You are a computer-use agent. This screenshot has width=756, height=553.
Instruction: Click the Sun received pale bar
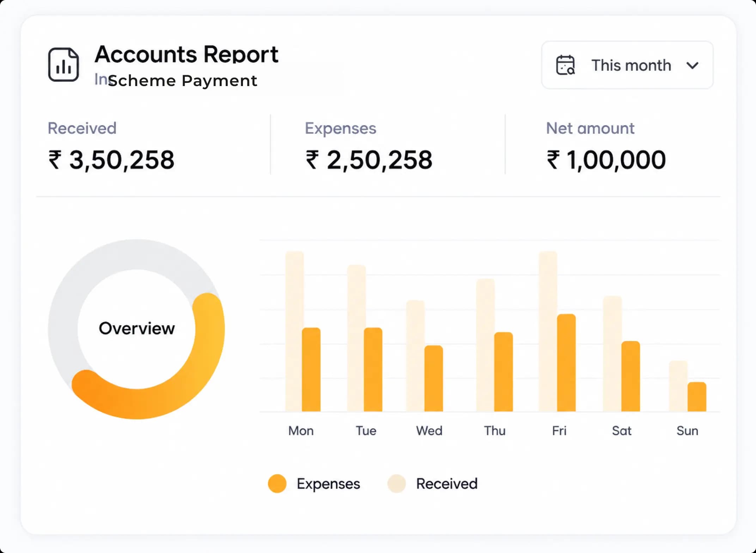click(678, 386)
